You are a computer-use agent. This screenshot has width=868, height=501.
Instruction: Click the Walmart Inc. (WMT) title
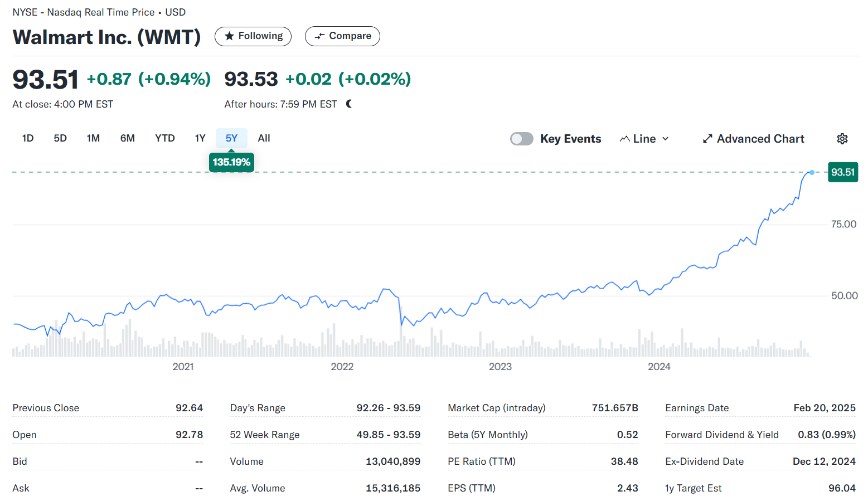[106, 37]
